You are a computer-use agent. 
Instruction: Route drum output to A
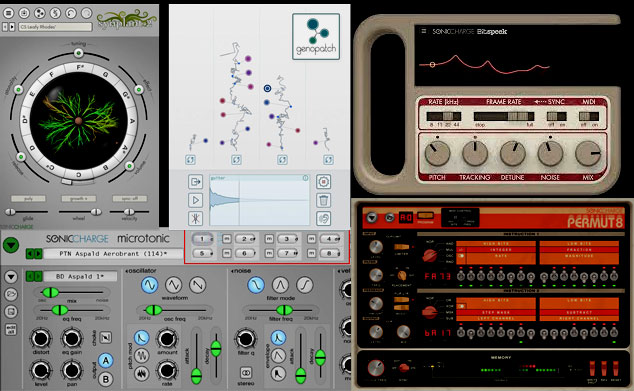pyautogui.click(x=106, y=360)
